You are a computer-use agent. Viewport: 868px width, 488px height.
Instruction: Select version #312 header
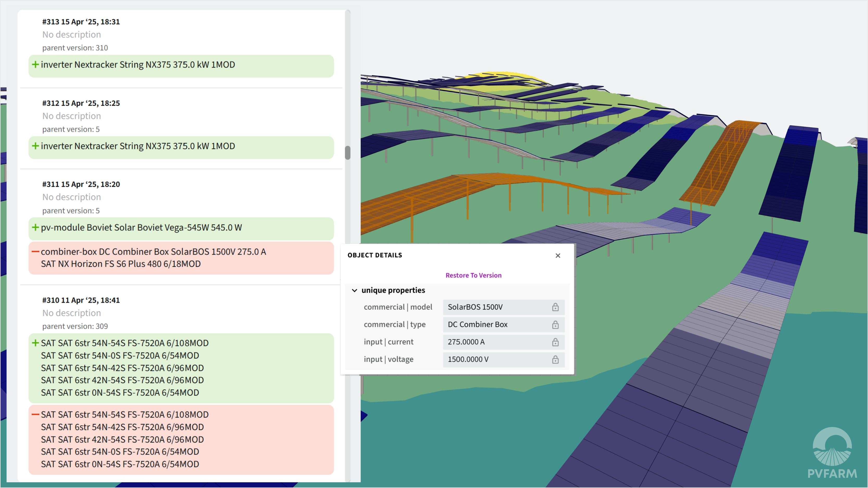[81, 103]
